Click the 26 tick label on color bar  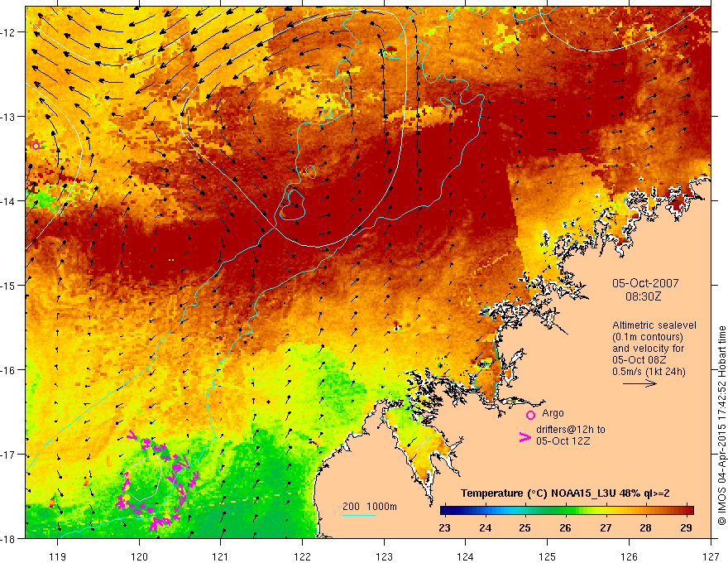pos(565,527)
